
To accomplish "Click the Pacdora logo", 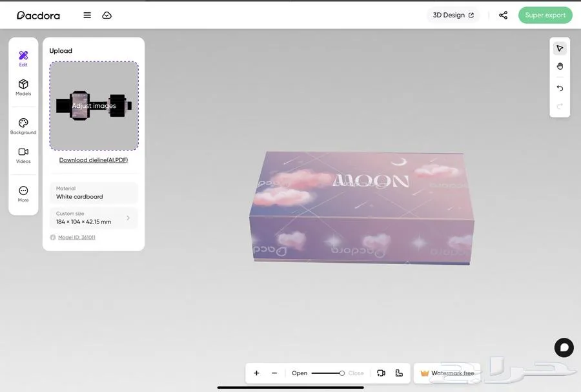I will [x=38, y=15].
